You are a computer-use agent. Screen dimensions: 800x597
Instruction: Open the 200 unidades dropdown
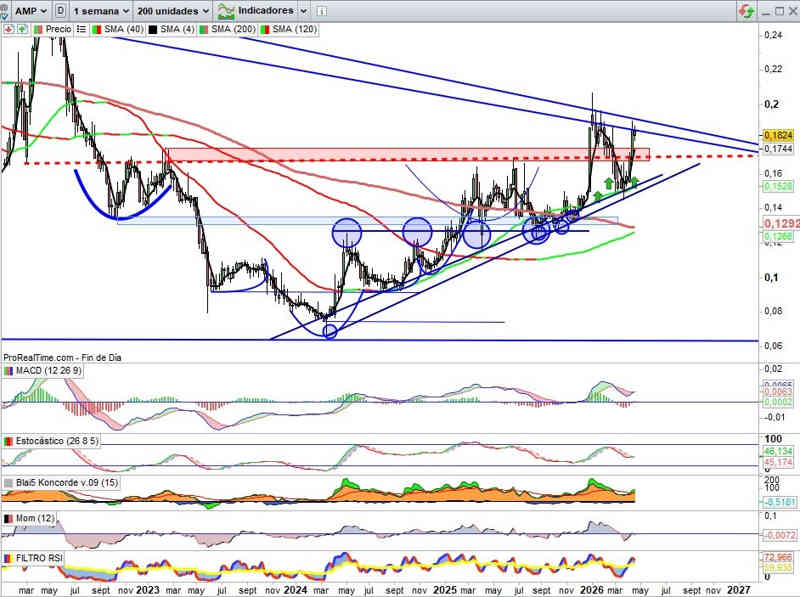tap(174, 10)
